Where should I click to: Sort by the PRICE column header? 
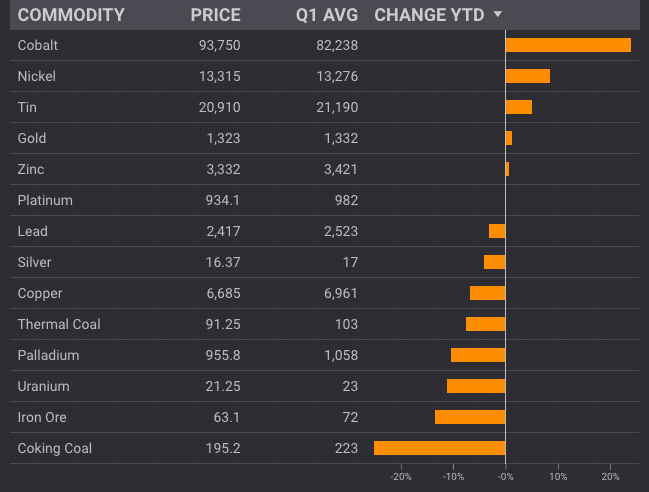click(215, 15)
